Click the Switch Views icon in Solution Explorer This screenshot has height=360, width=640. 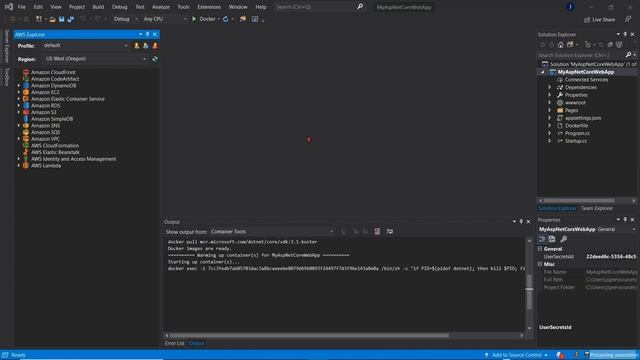coord(570,44)
